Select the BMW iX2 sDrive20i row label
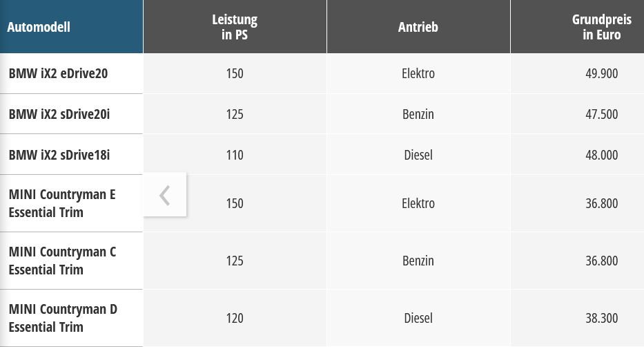644x347 pixels. 59,114
